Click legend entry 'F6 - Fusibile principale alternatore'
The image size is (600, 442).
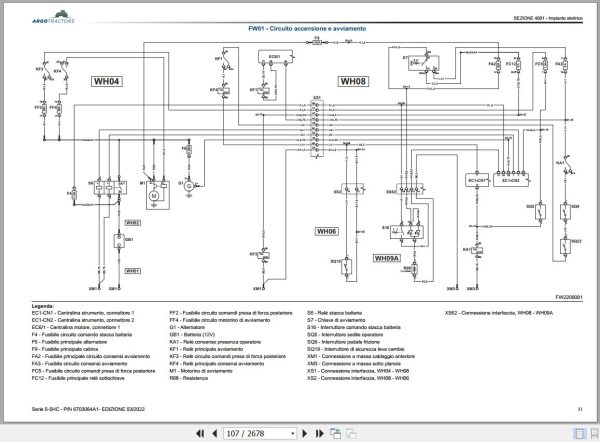(x=69, y=342)
